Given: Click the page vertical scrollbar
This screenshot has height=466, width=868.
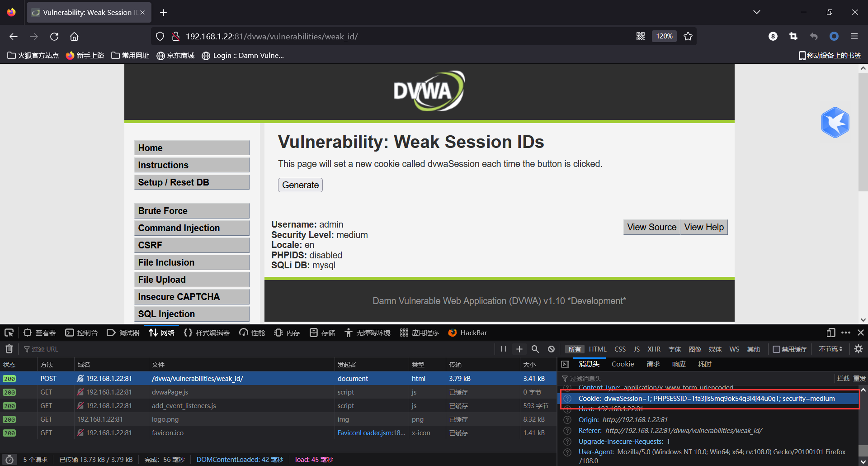Looking at the screenshot, I should tap(863, 132).
